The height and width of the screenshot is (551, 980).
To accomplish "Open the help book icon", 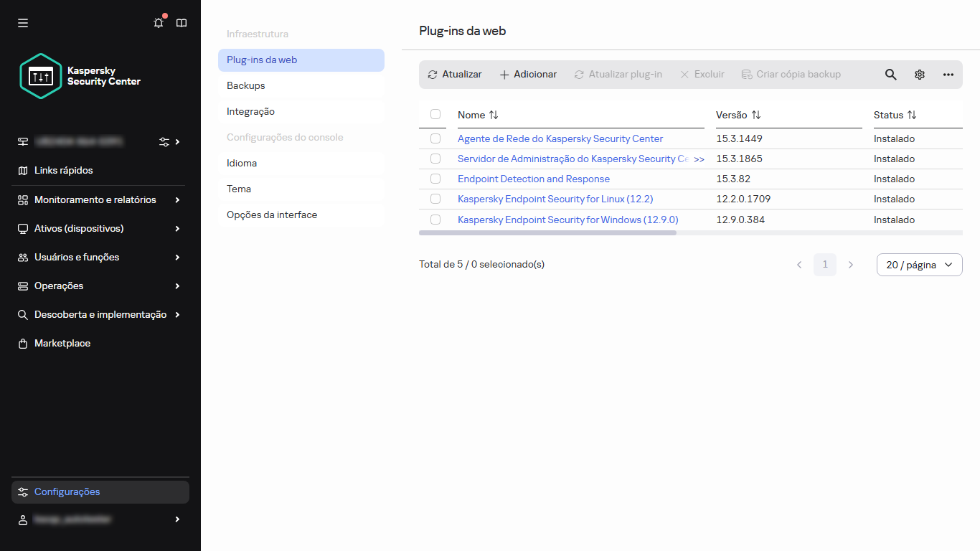I will [x=182, y=23].
